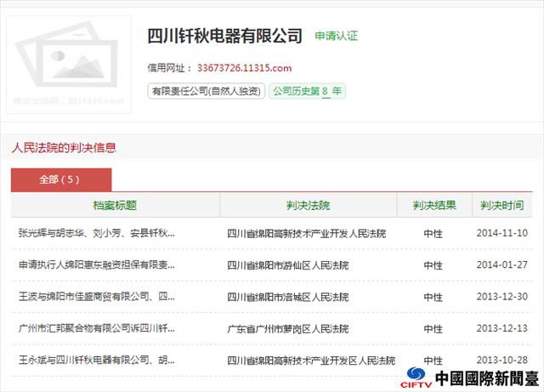Click 中性 result in the 2014-01-27 row
The height and width of the screenshot is (392, 544).
coord(433,265)
